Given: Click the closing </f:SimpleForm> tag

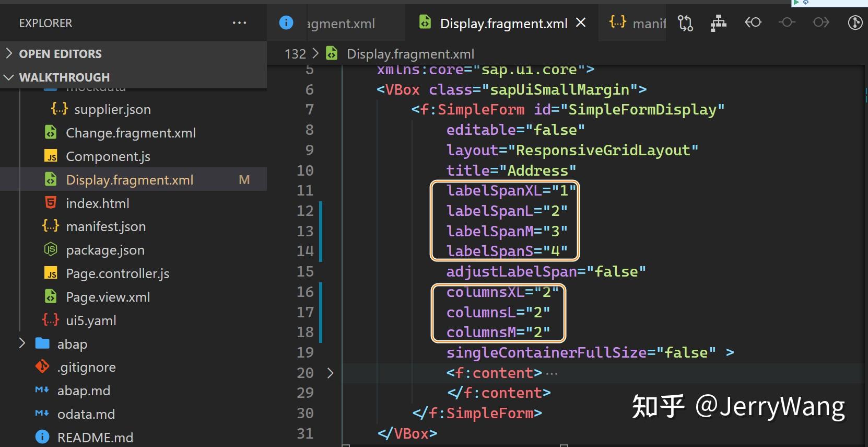Looking at the screenshot, I should click(477, 413).
